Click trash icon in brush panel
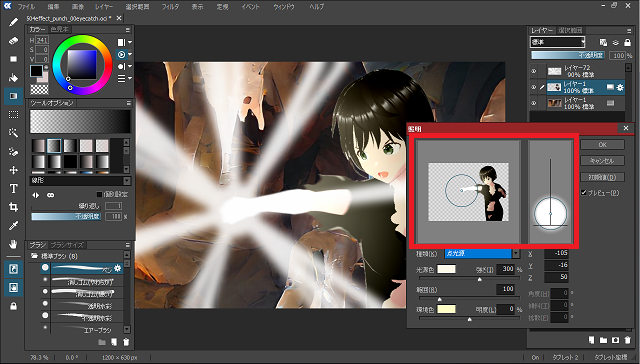The image size is (640, 364). point(126,342)
